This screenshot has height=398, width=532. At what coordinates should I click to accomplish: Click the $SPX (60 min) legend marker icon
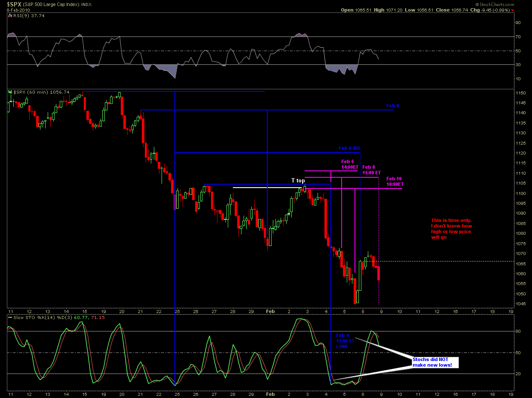point(10,92)
